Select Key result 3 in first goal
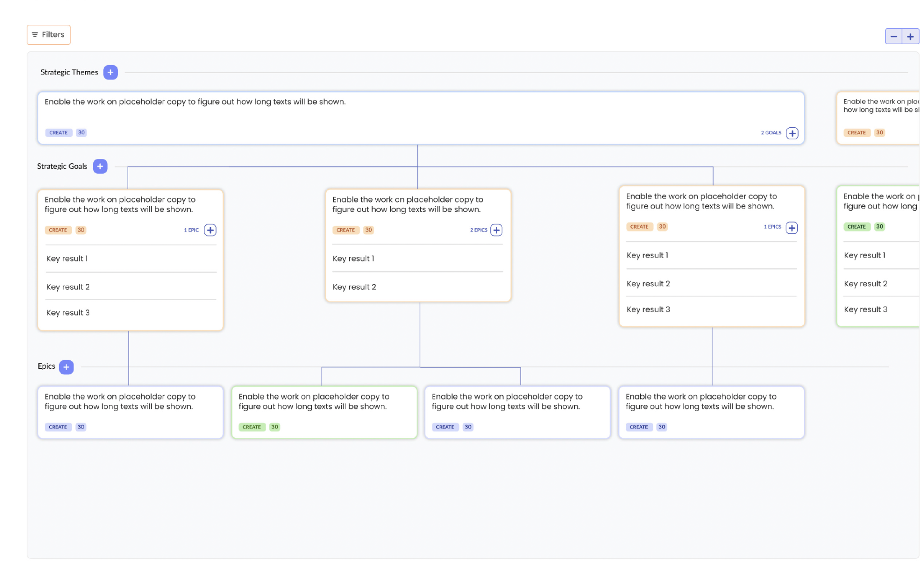924x561 pixels. click(x=68, y=313)
